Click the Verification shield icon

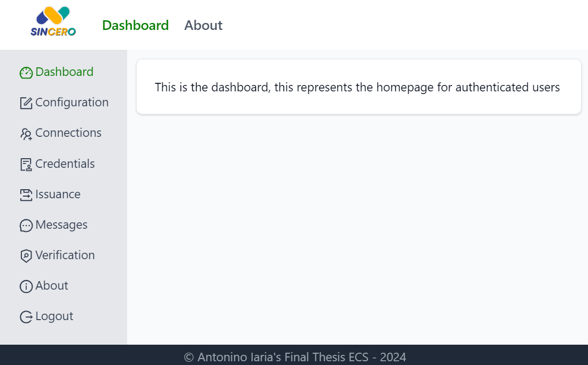pyautogui.click(x=26, y=256)
